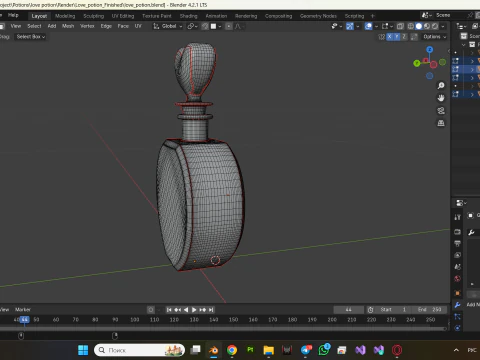Click timeline horizontal scrollbar

coord(223,329)
